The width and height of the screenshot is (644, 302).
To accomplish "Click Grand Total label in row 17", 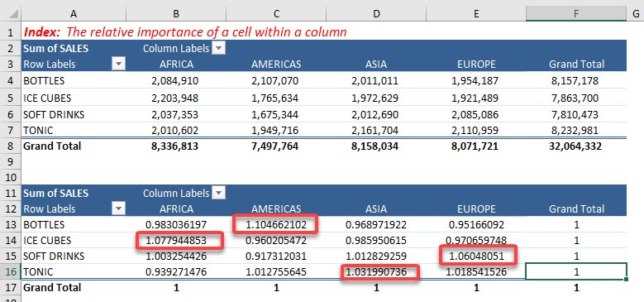I will [x=52, y=288].
